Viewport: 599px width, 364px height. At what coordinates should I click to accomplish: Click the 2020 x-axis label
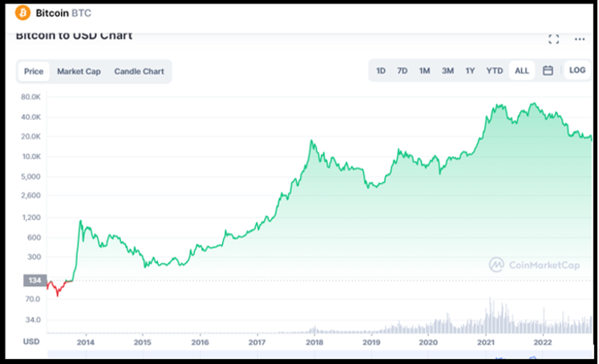tap(428, 342)
